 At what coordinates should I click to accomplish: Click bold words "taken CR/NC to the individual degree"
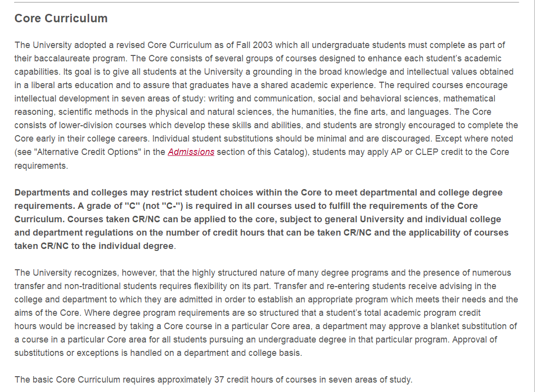click(x=94, y=245)
